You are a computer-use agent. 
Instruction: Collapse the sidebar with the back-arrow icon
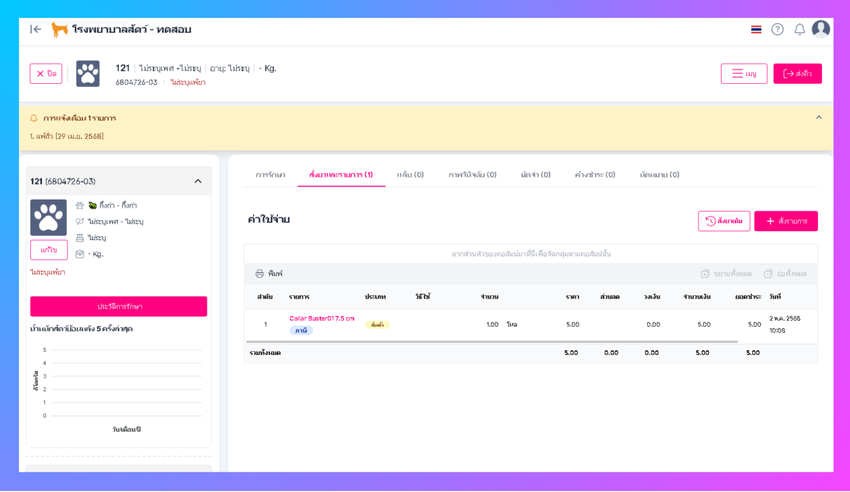(x=36, y=29)
